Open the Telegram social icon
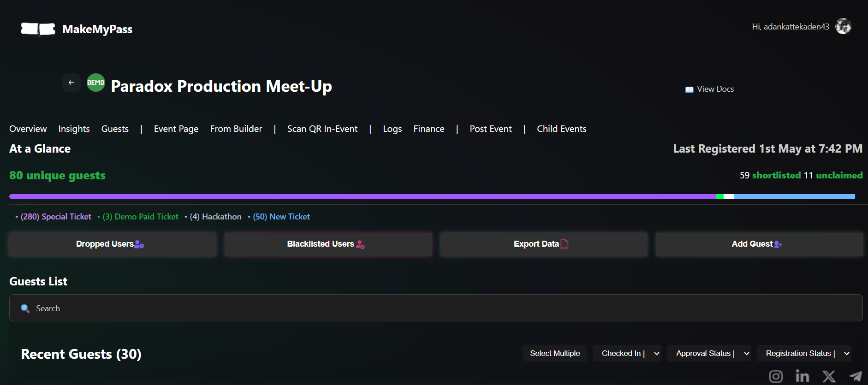This screenshot has width=868, height=385. point(856,376)
